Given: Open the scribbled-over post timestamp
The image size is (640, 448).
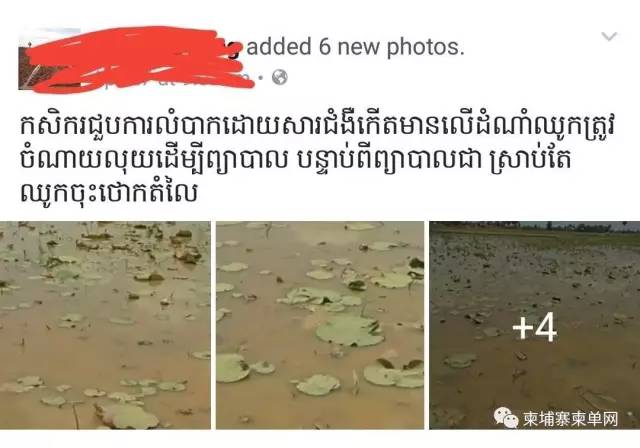Looking at the screenshot, I should pyautogui.click(x=171, y=77).
